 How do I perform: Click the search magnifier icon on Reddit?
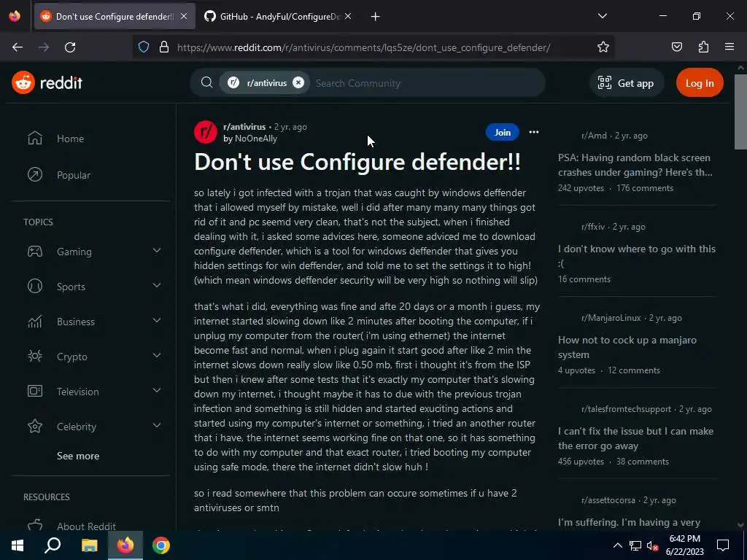click(206, 82)
